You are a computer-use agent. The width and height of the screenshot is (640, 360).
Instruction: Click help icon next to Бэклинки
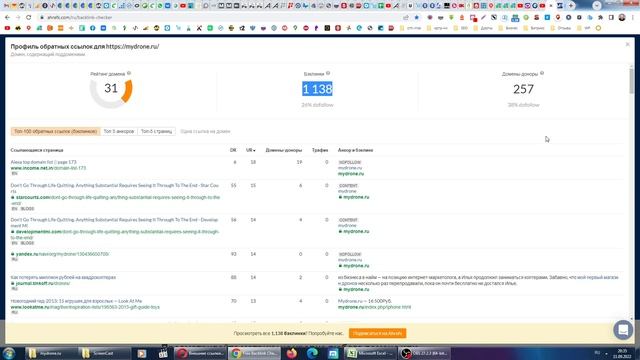[x=328, y=73]
